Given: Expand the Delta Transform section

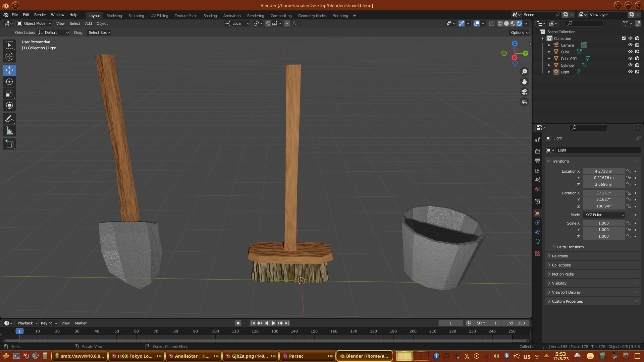Looking at the screenshot, I should [570, 247].
